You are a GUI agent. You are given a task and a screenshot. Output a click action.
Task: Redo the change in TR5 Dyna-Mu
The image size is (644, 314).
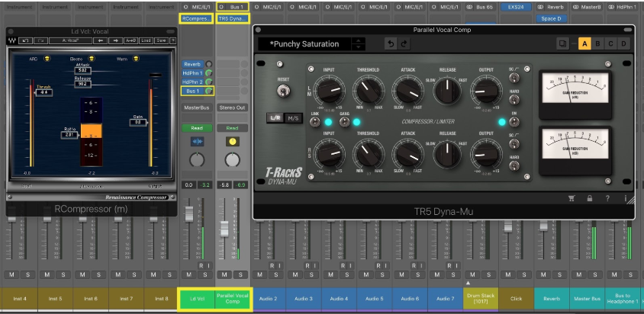[x=404, y=44]
